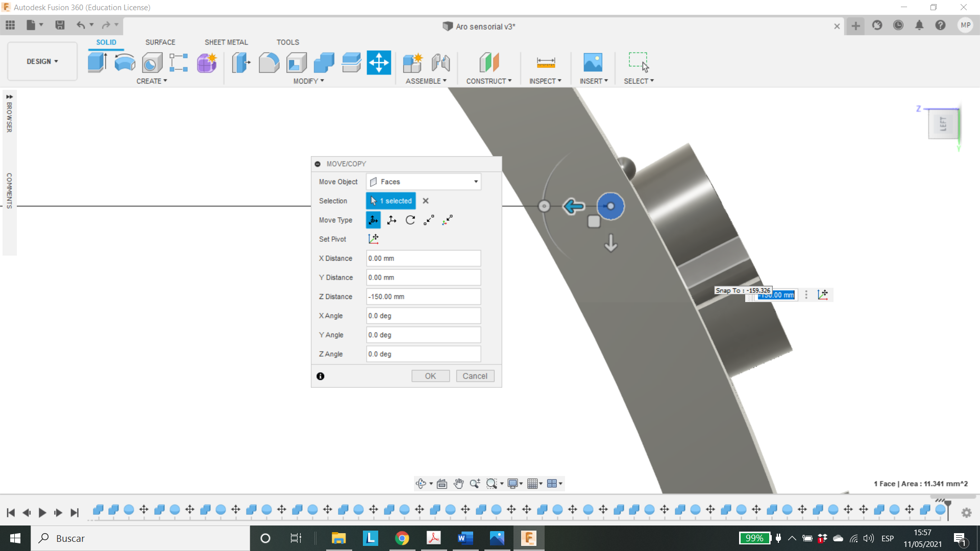Click the LEFT face of ViewCube
980x551 pixels.
(943, 123)
